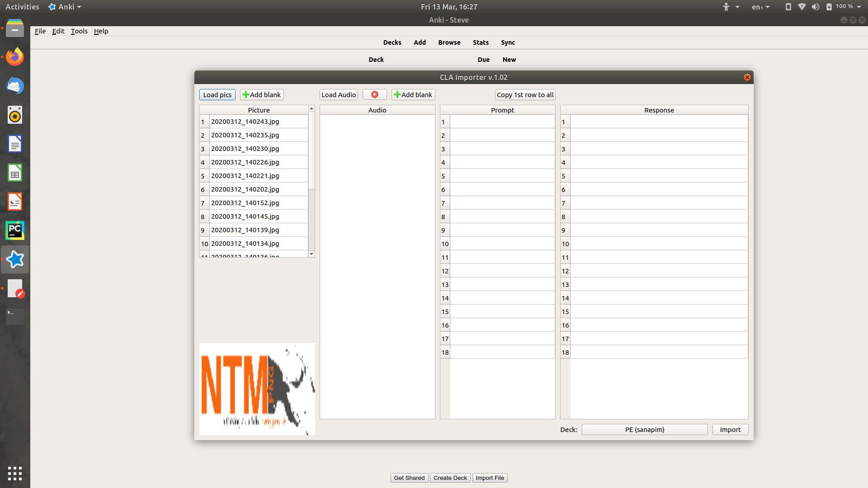Image resolution: width=868 pixels, height=488 pixels.
Task: Open LibreOffice Calc from the dock
Action: coord(15,173)
